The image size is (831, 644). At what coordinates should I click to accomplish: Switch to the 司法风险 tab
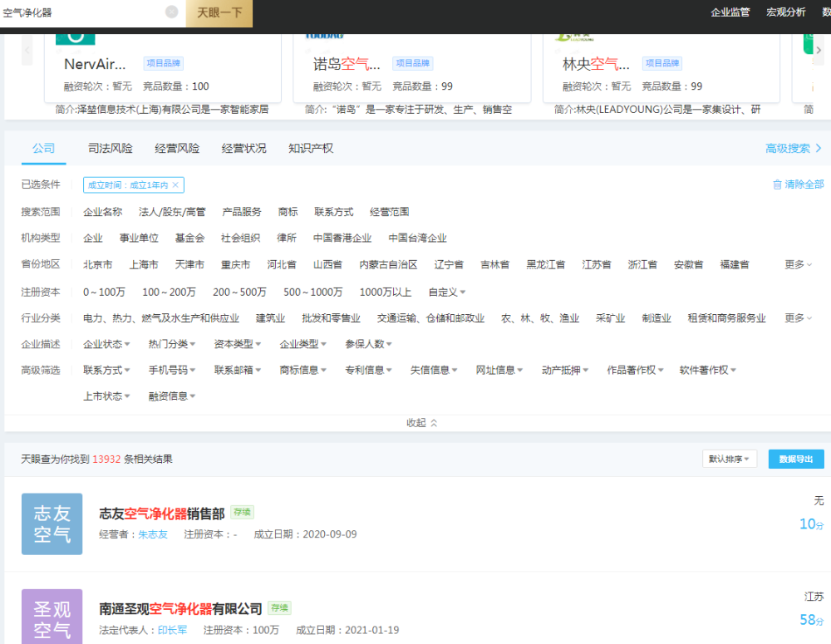point(111,149)
